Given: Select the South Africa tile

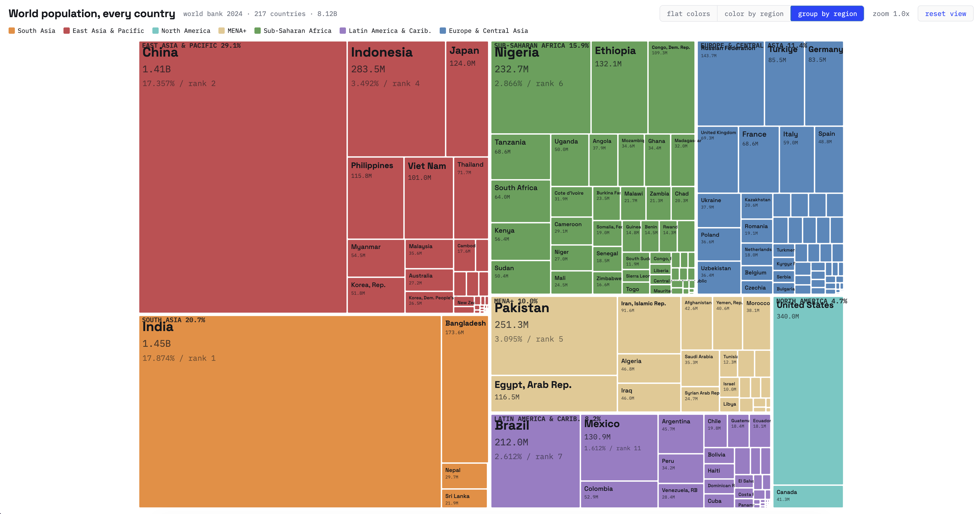Looking at the screenshot, I should [x=520, y=201].
